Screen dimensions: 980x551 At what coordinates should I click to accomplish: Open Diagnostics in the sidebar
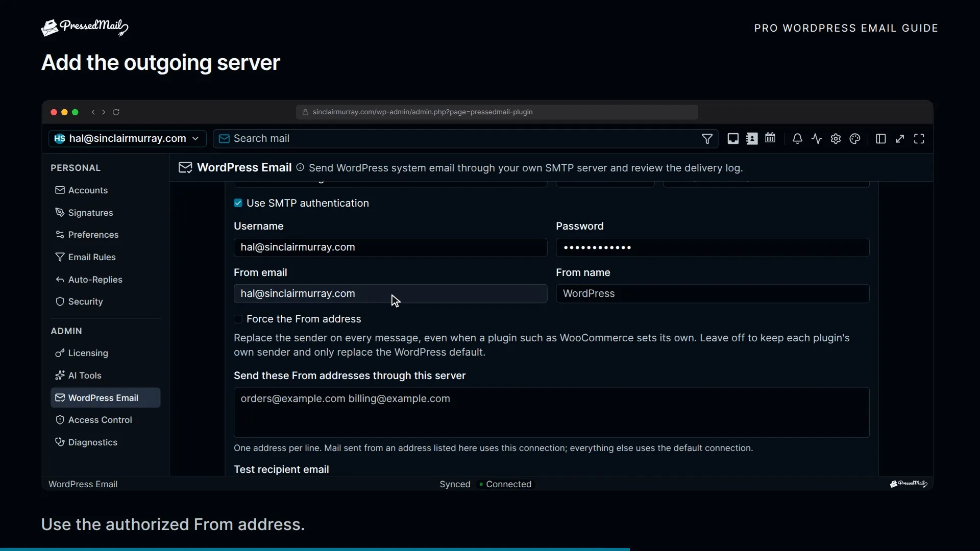tap(106, 442)
